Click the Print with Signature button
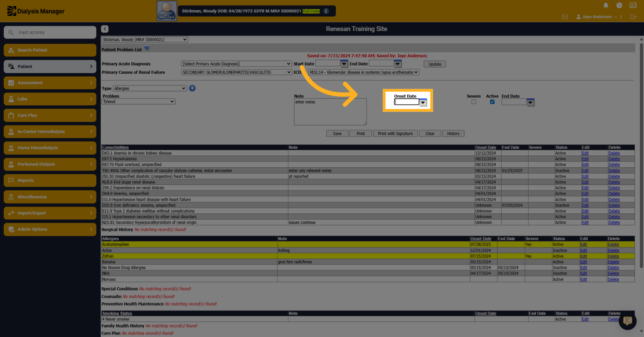Viewport: 644px width, 337px height. 395,134
